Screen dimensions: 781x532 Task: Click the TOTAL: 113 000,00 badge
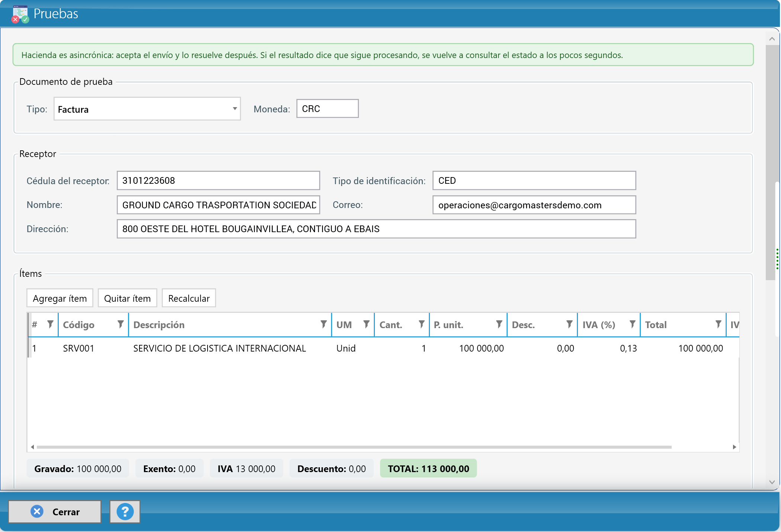pos(428,469)
